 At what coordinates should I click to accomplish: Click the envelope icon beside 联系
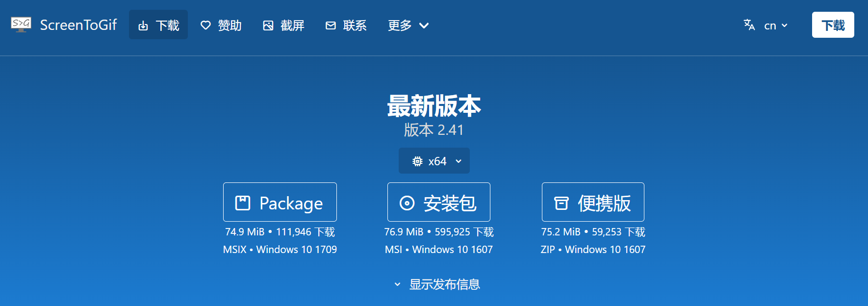[331, 25]
